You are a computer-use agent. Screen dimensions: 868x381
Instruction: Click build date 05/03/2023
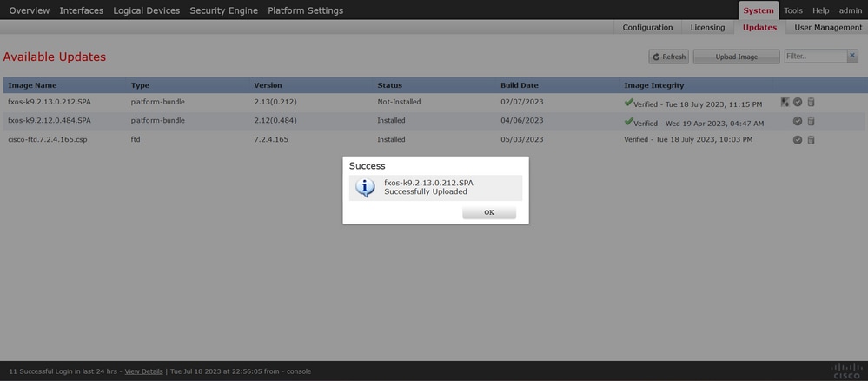click(x=522, y=140)
